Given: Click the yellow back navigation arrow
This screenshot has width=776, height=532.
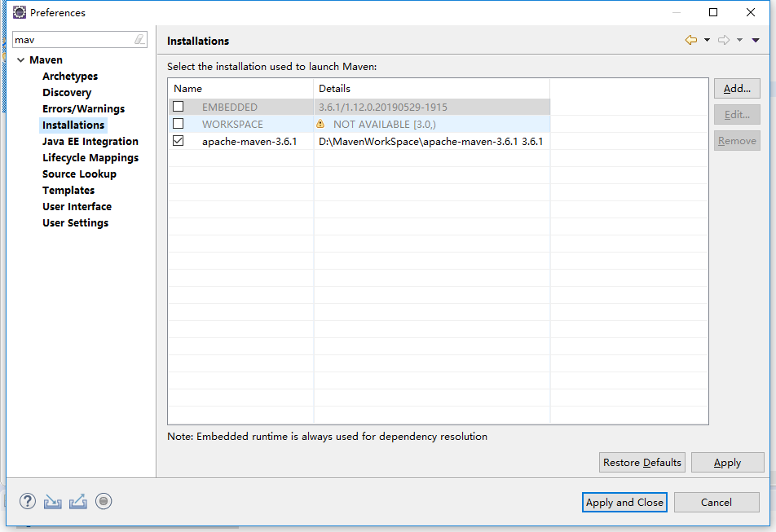Looking at the screenshot, I should coord(691,40).
